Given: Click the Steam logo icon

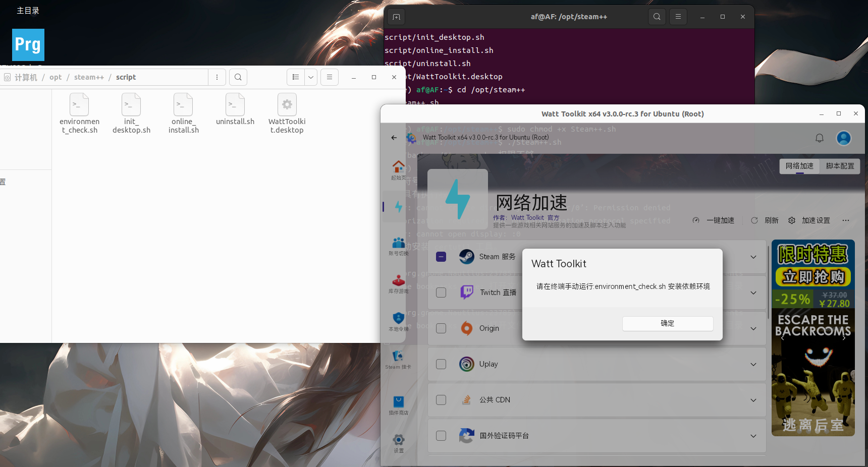Looking at the screenshot, I should 467,257.
